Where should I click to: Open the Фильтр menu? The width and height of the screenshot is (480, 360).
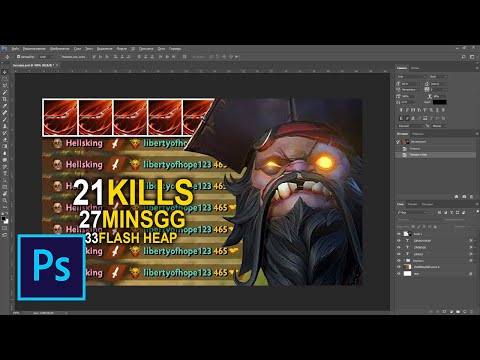coord(122,49)
